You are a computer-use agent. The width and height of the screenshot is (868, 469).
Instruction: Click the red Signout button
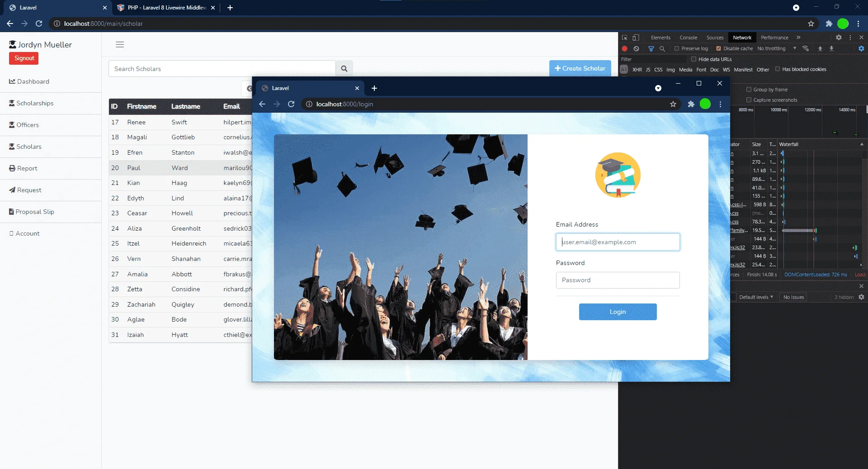[x=24, y=58]
